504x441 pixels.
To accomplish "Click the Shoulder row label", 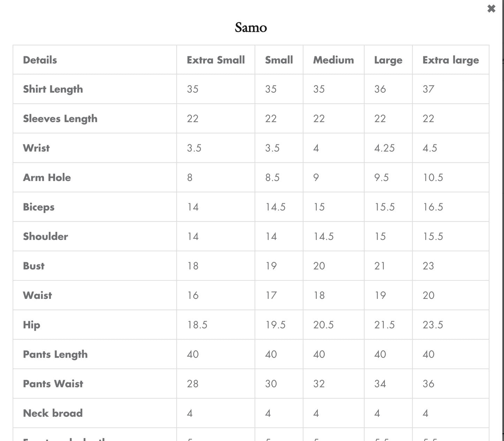I will coord(45,236).
